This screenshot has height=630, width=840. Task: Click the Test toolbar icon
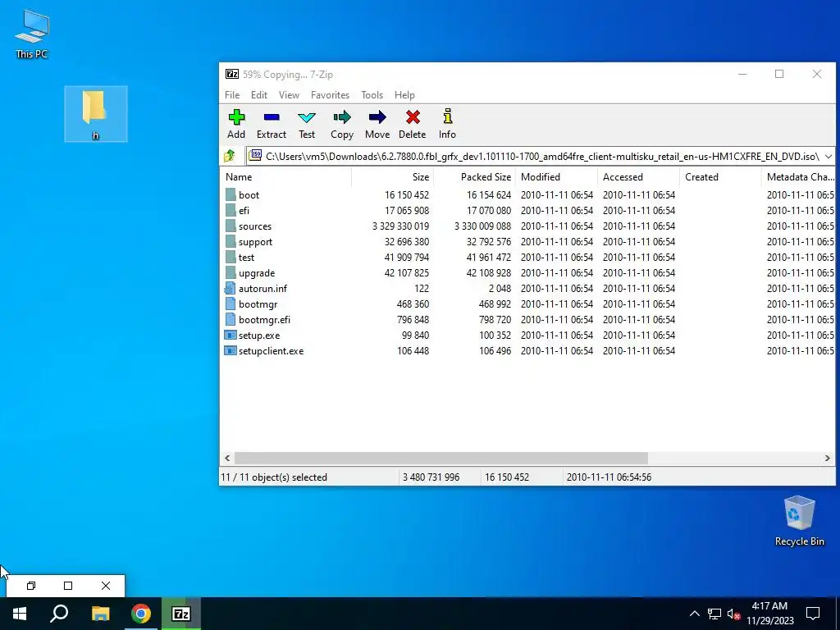coord(307,117)
